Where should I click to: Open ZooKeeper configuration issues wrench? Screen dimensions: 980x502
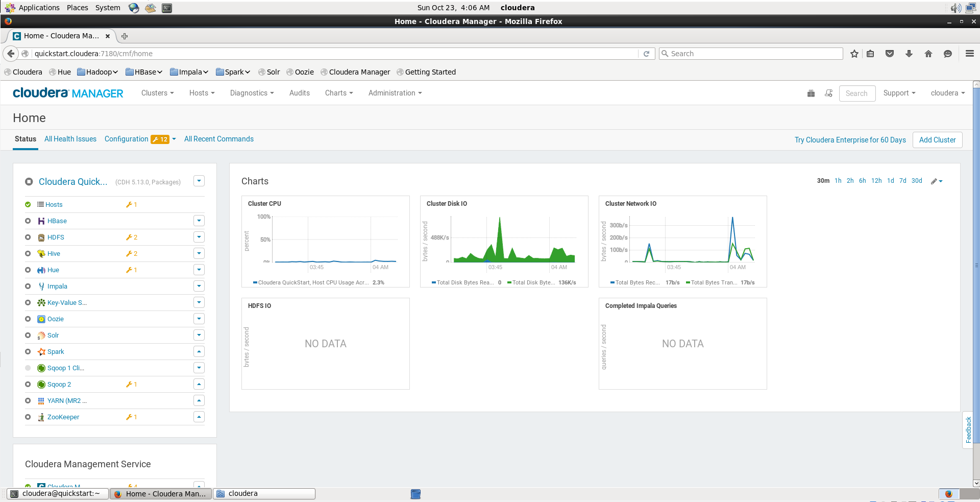[x=132, y=417]
